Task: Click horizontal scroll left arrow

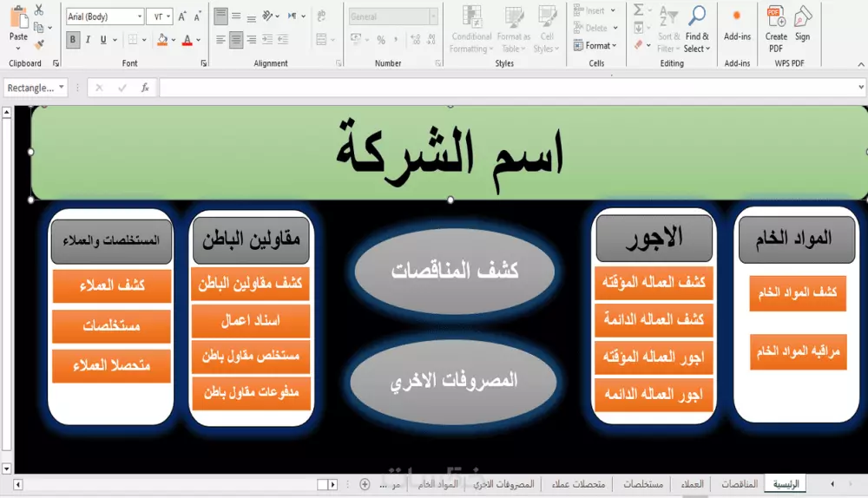Action: [17, 485]
